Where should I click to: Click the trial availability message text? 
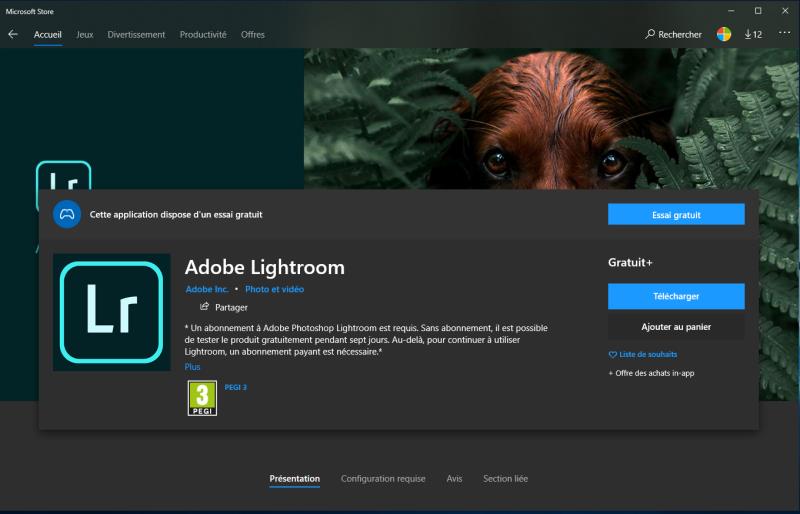coord(176,214)
